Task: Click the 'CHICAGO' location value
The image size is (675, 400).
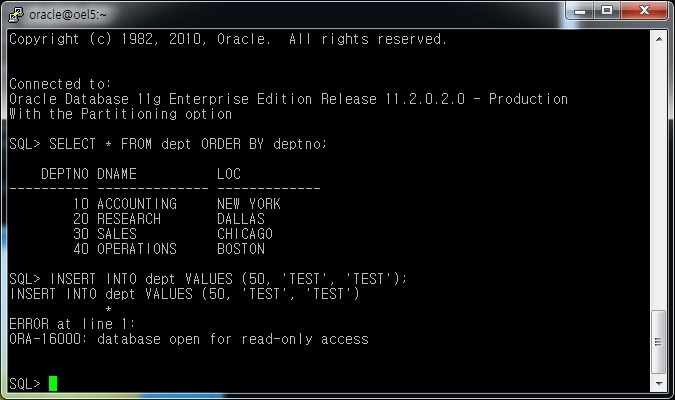Action: 245,234
